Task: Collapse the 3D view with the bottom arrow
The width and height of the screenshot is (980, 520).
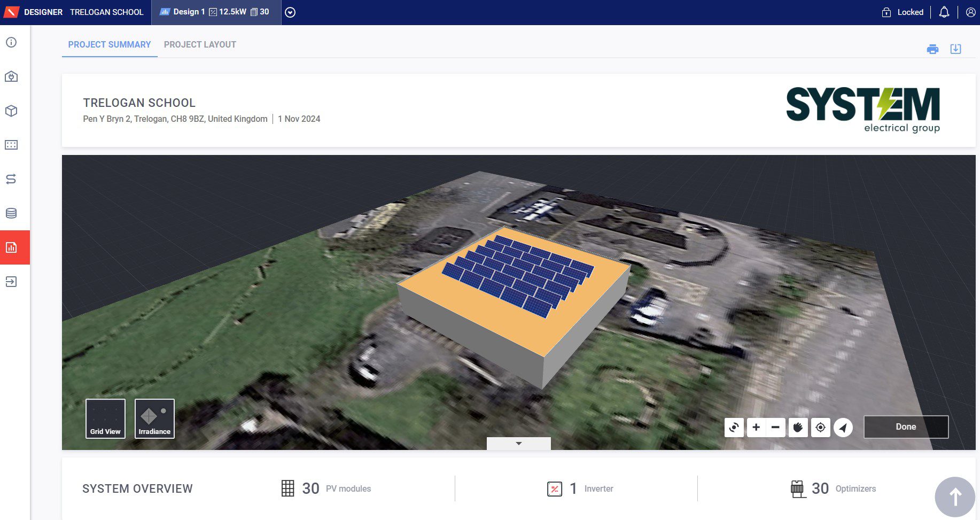Action: point(518,444)
